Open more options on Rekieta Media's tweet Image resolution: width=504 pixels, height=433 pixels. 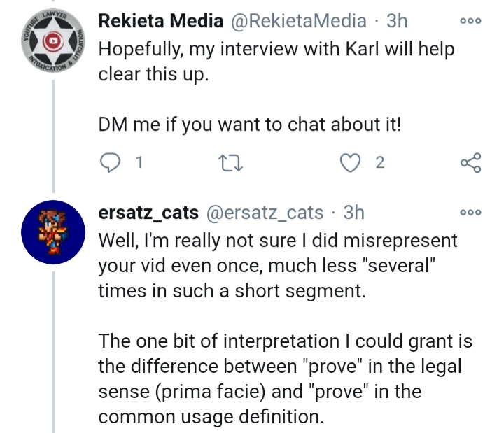point(471,21)
